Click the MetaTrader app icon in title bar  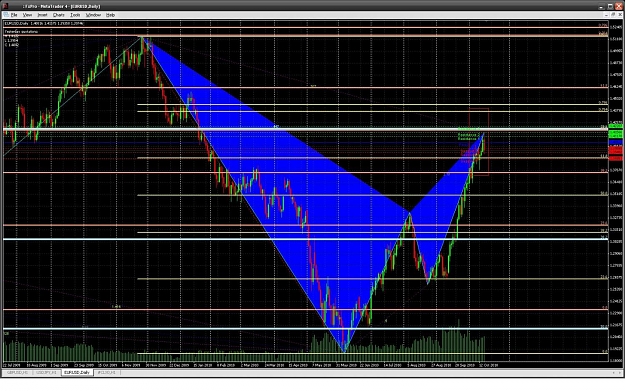(x=5, y=6)
